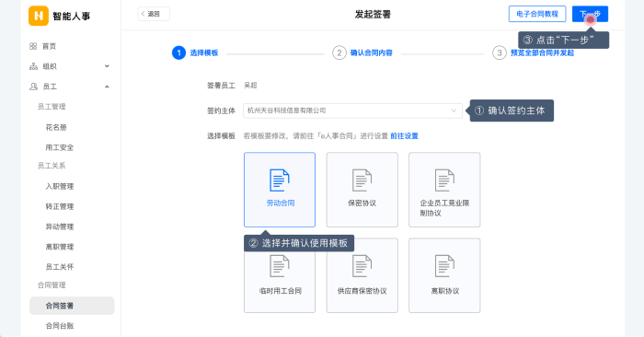Click 员工管理 section heading
The width and height of the screenshot is (644, 337).
52,107
